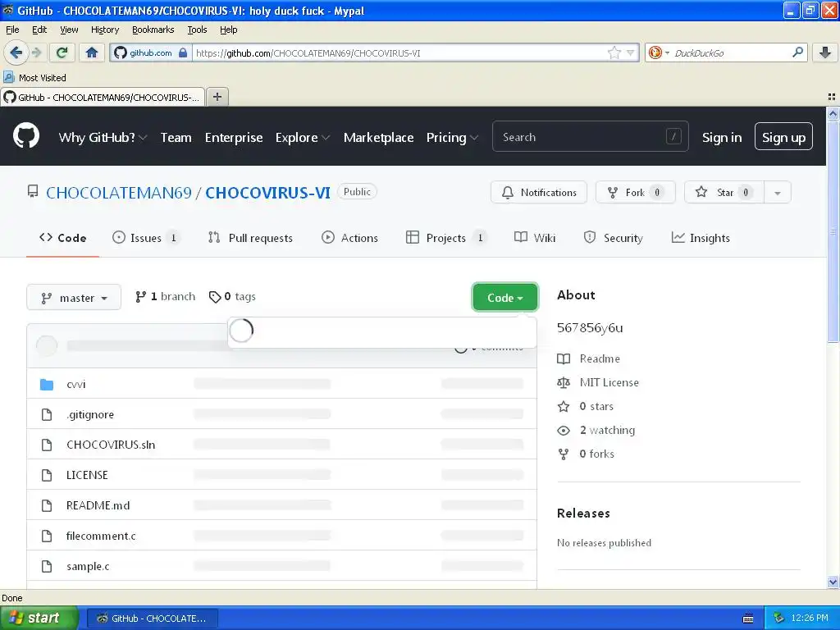This screenshot has width=840, height=630.
Task: Click the keyboard icon in the taskbar
Action: click(748, 619)
